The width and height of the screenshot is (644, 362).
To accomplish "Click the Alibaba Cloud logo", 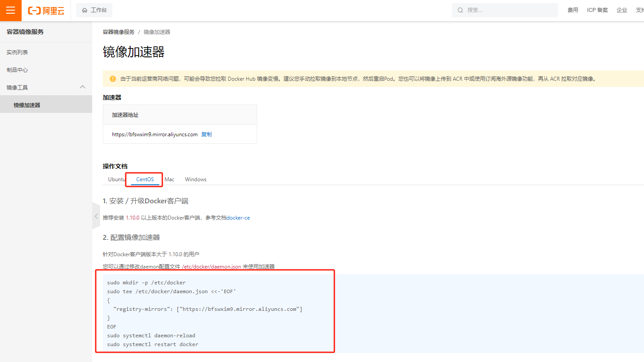I will tap(46, 11).
